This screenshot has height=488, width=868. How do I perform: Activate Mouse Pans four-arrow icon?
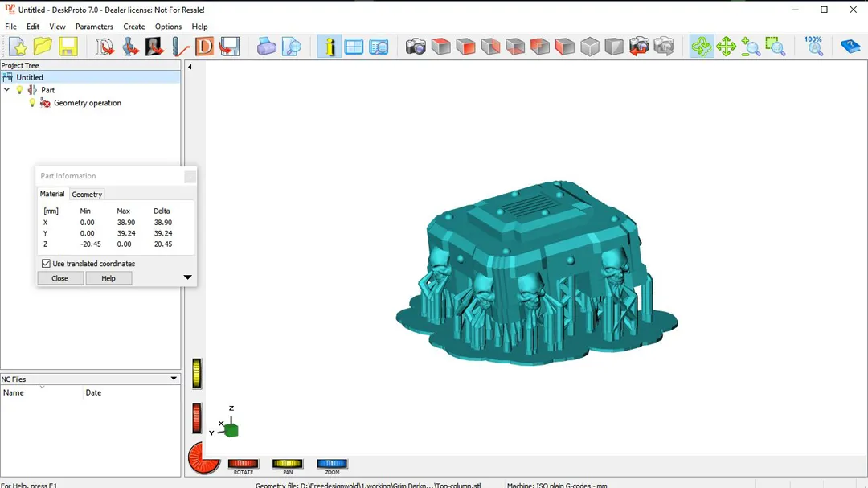(726, 47)
